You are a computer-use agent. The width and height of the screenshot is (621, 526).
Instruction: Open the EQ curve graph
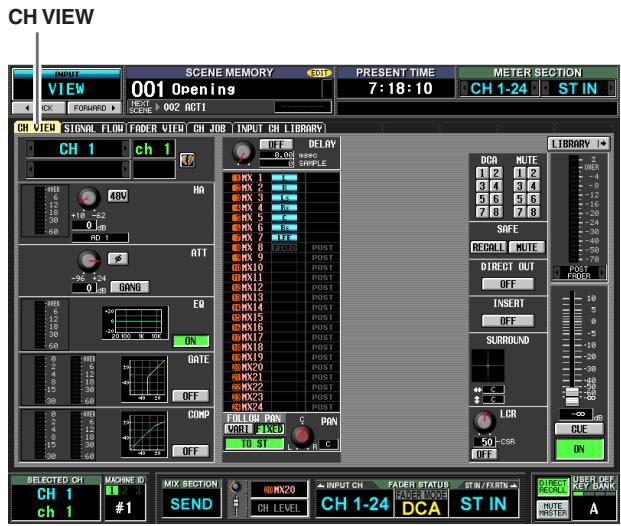click(135, 323)
